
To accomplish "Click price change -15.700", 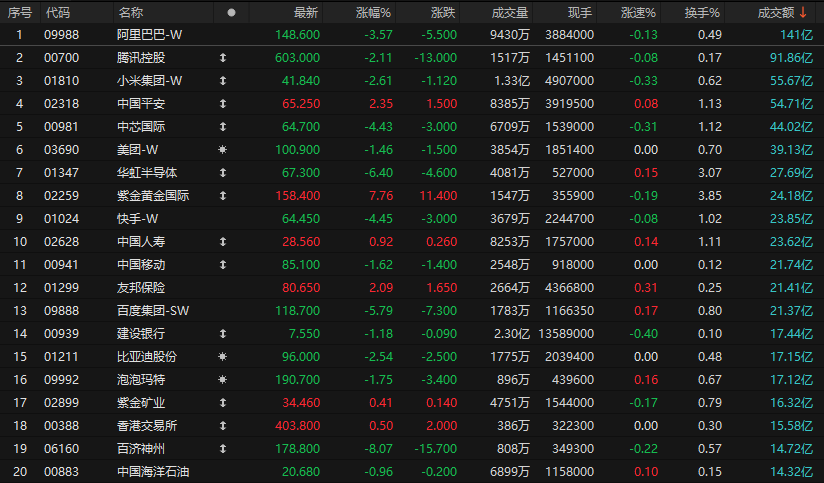I will pyautogui.click(x=436, y=449).
